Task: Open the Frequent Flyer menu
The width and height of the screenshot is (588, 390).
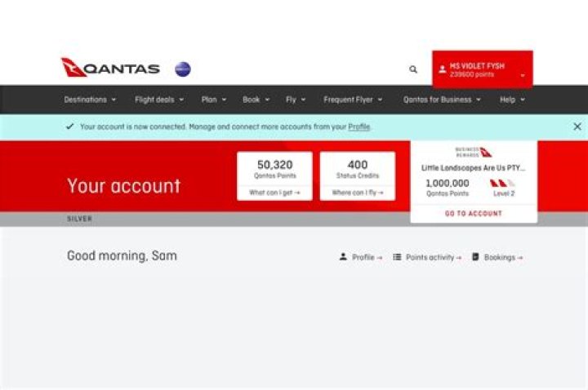Action: pos(353,100)
